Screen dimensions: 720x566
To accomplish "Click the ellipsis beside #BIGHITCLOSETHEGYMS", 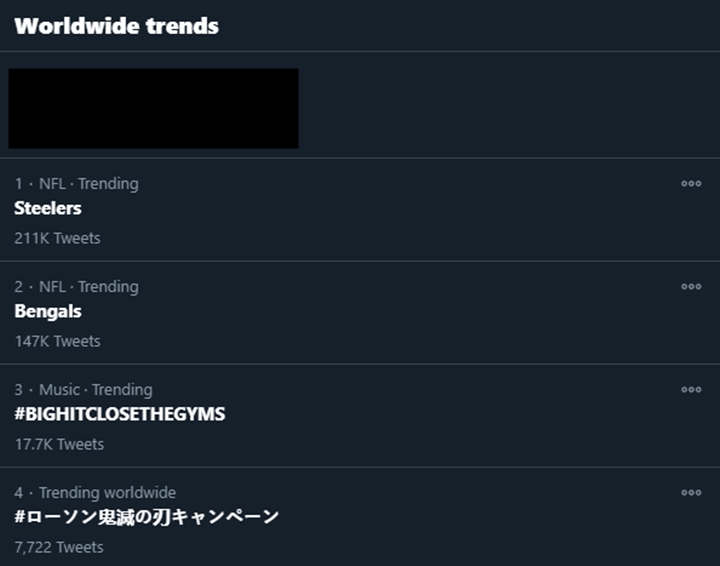I will coord(690,390).
